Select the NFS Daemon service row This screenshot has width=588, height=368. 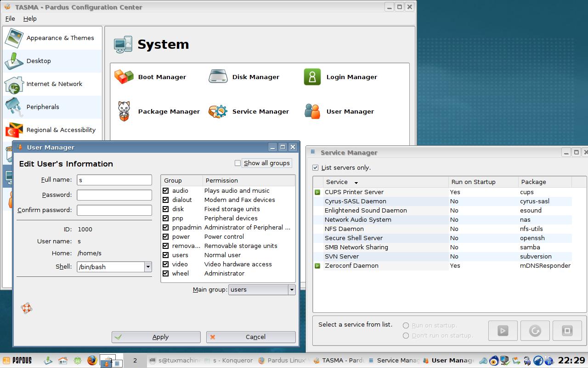(443, 229)
